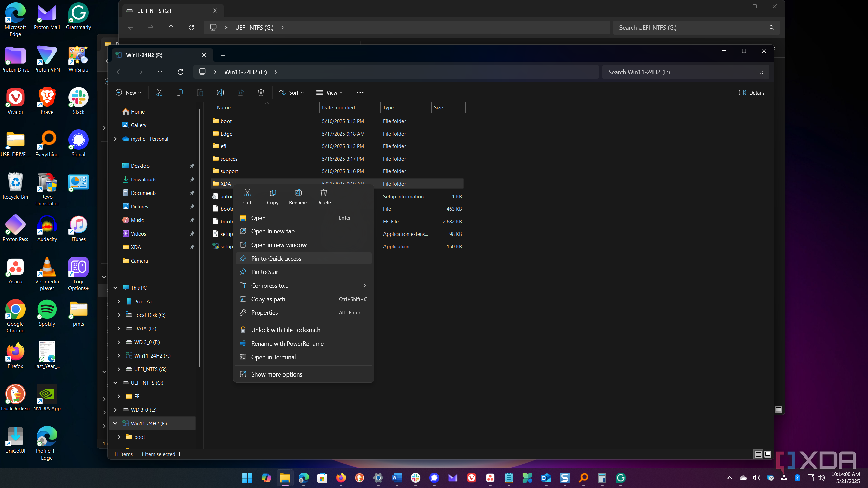This screenshot has height=488, width=868.
Task: Select Open in Terminal
Action: (303, 357)
